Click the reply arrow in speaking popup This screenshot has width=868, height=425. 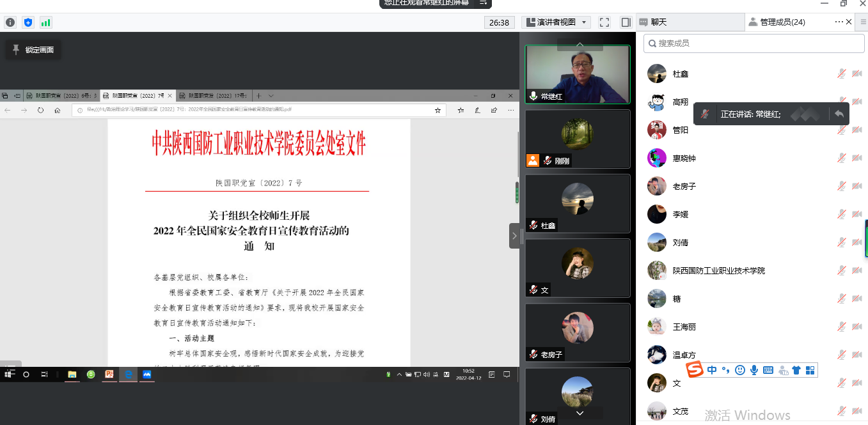coord(839,114)
